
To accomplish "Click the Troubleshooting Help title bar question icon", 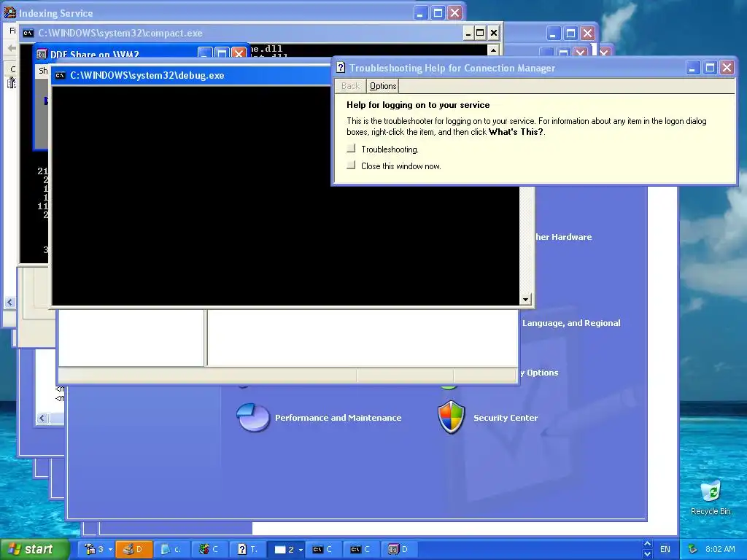I will [341, 68].
